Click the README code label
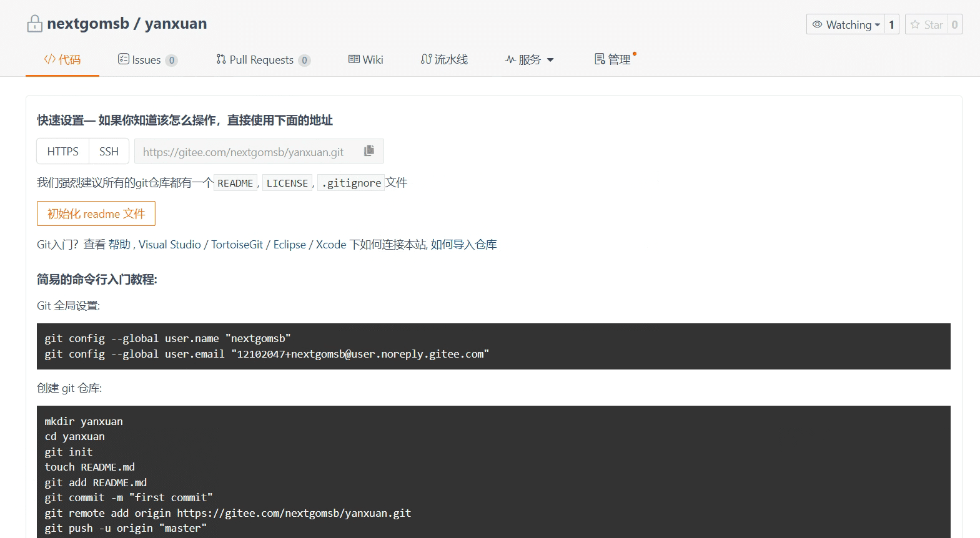Viewport: 980px width, 538px height. tap(235, 183)
